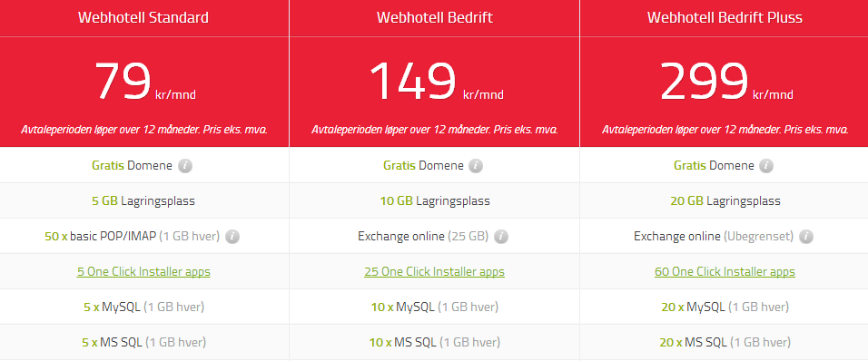Click info icon beside Bedrift Gratis Domene

point(476,166)
